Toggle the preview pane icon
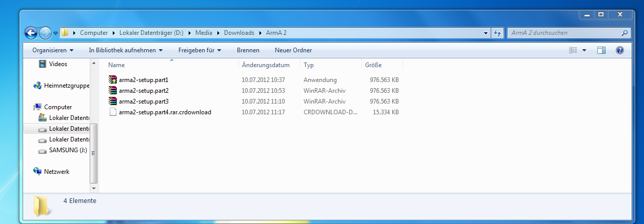The height and width of the screenshot is (224, 644). tap(601, 50)
